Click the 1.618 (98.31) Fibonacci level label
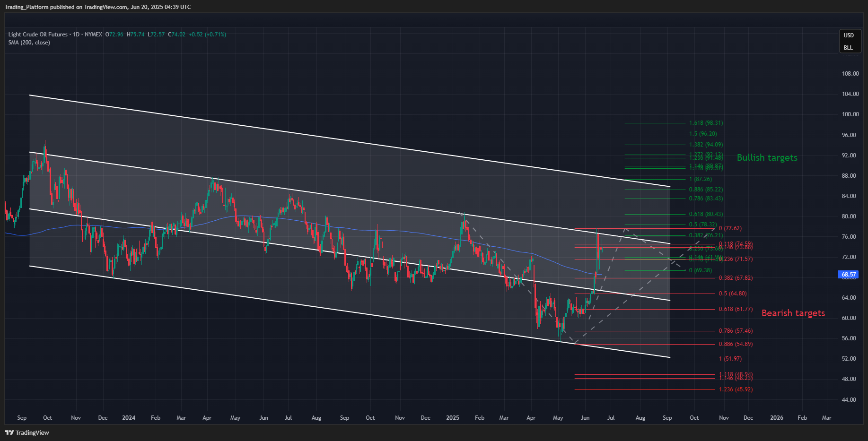Viewport: 868px width, 441px height. point(706,123)
